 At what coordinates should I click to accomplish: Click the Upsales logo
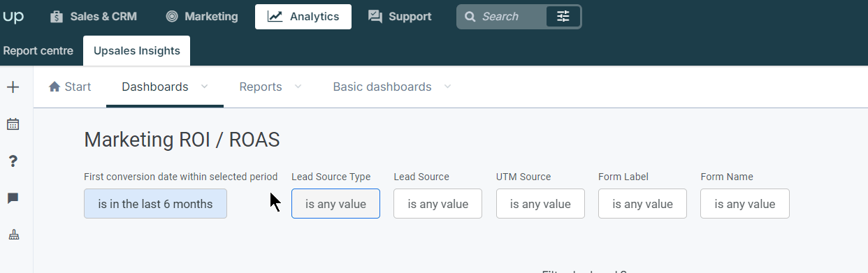point(13,17)
